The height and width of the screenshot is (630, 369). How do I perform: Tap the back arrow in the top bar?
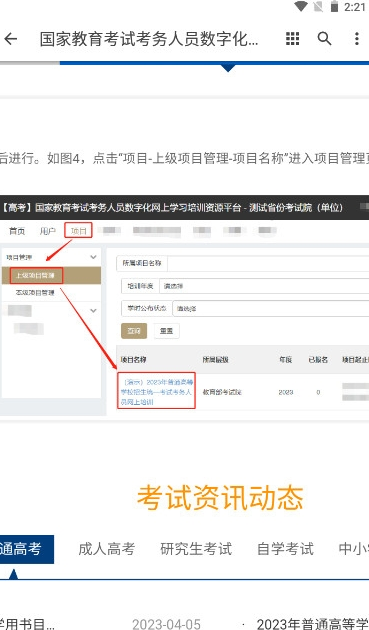10,39
